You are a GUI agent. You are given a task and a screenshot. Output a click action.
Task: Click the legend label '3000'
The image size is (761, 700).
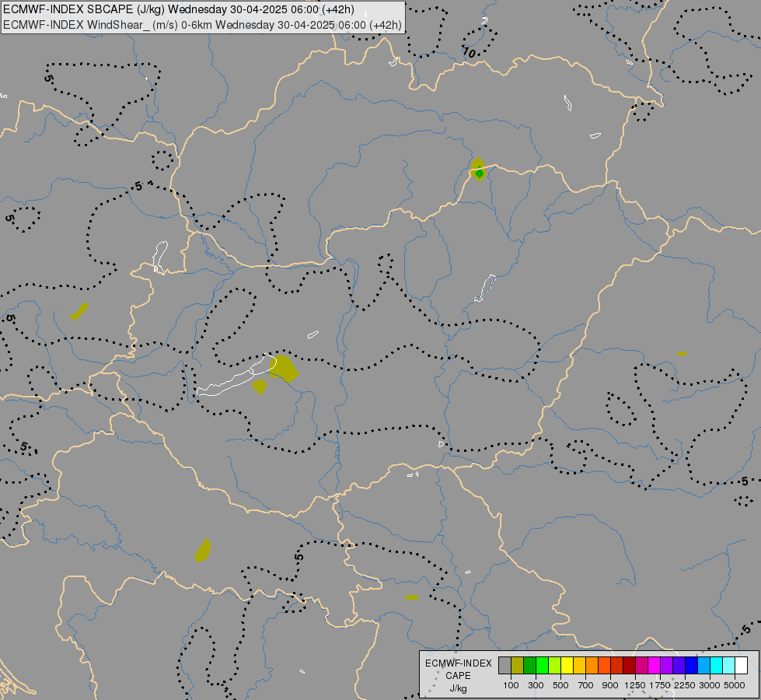710,685
